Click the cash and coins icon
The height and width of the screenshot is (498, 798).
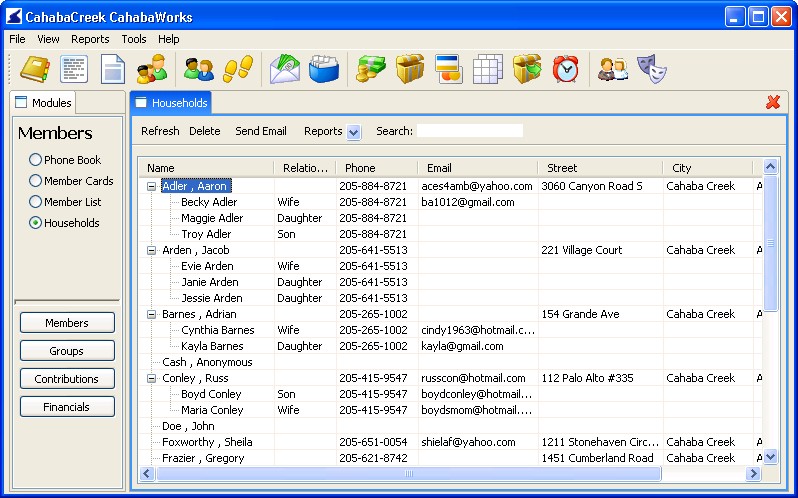[371, 69]
